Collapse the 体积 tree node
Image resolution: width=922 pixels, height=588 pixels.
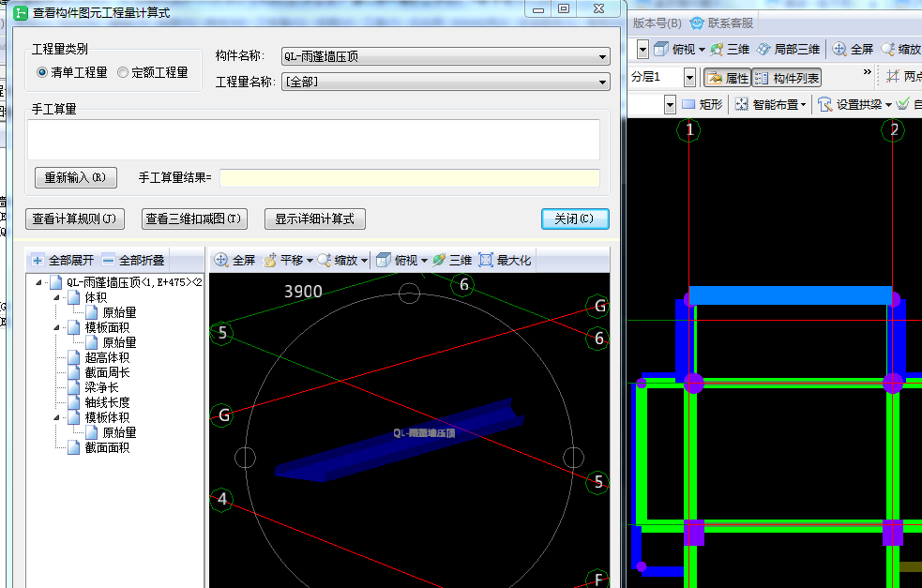[56, 297]
